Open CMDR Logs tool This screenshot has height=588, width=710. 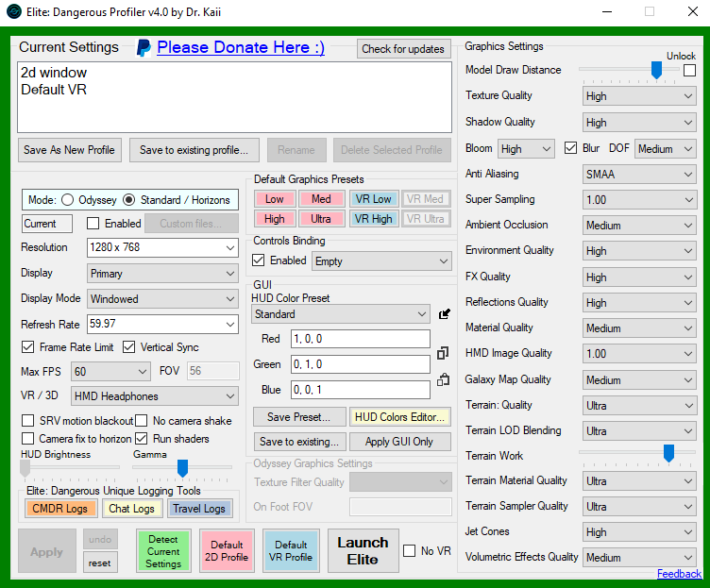pyautogui.click(x=59, y=509)
